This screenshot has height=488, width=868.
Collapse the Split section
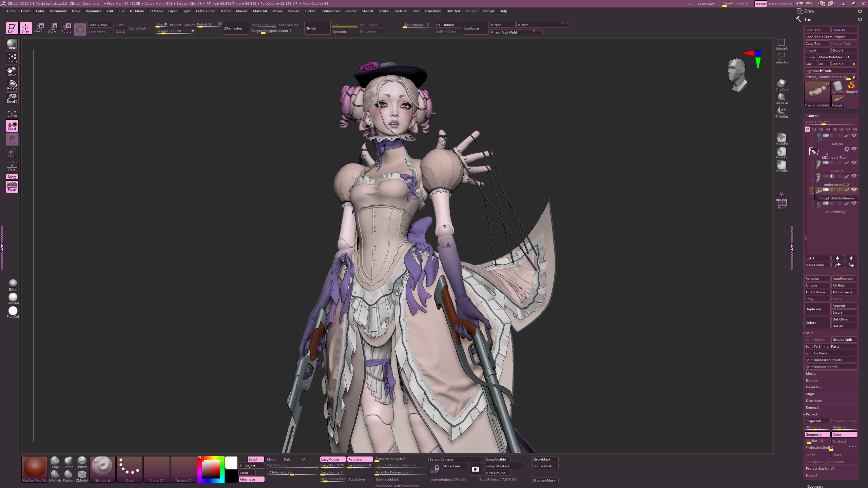[809, 333]
